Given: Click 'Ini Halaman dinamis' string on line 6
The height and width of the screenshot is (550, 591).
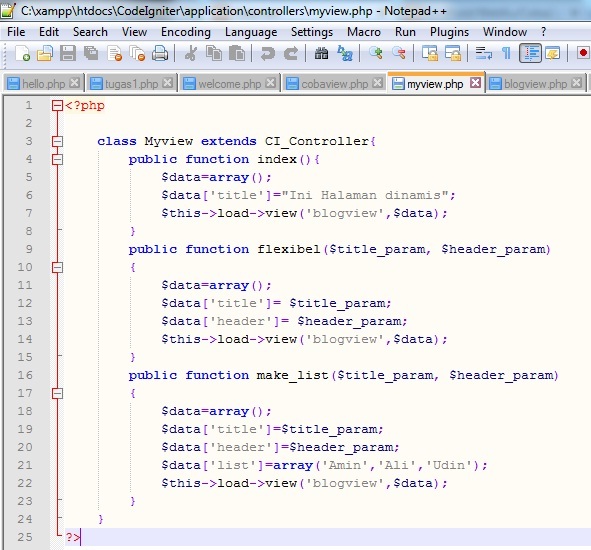Looking at the screenshot, I should pos(365,195).
